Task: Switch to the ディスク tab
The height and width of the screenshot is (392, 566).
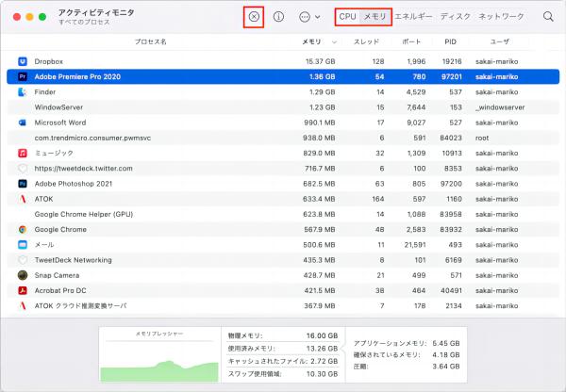Action: pyautogui.click(x=456, y=17)
